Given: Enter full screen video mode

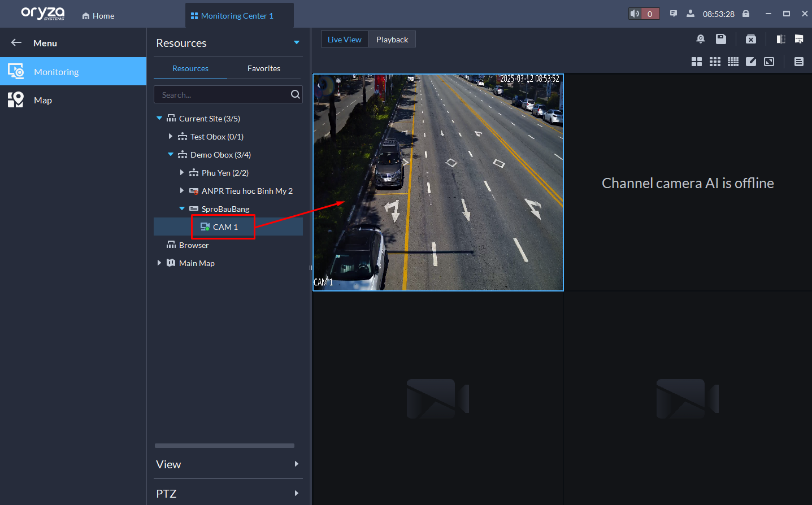Looking at the screenshot, I should click(769, 62).
